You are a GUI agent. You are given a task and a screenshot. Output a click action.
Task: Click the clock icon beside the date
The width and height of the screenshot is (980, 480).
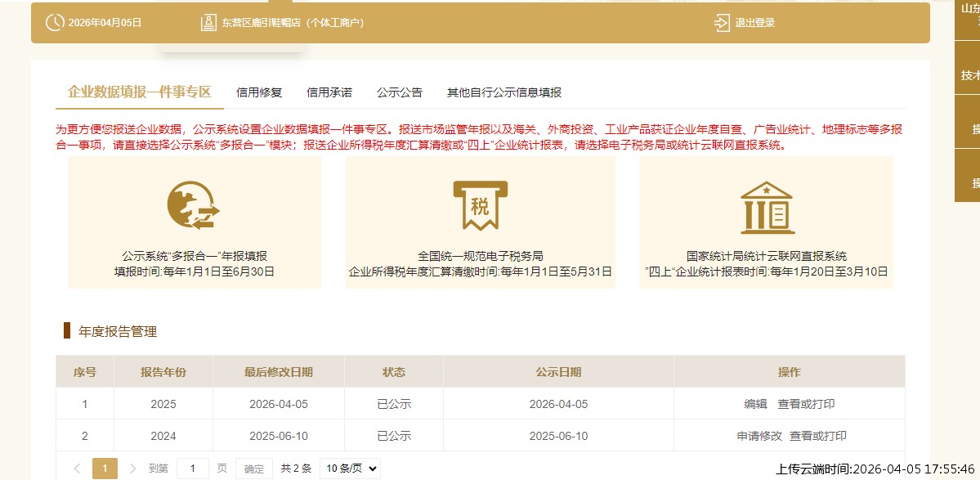click(54, 23)
